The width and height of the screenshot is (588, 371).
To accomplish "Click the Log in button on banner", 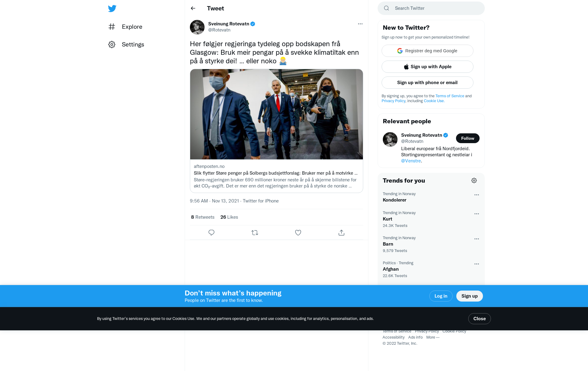I will tap(441, 296).
